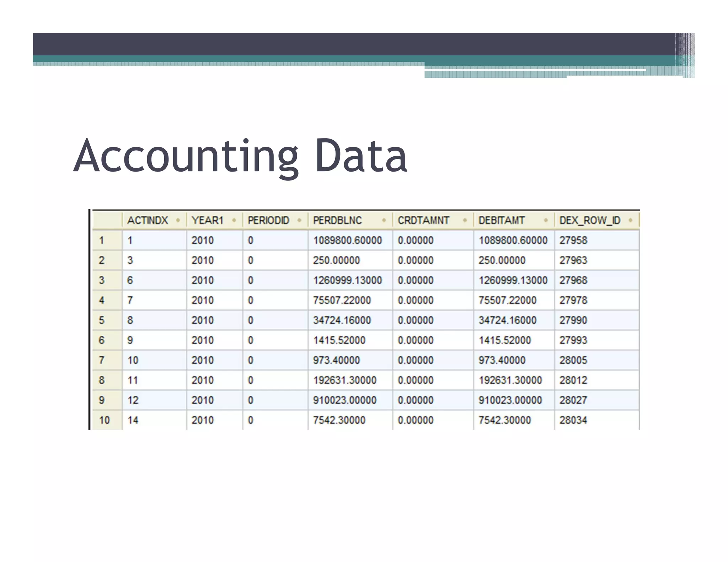Select row header number 7

coord(107,360)
